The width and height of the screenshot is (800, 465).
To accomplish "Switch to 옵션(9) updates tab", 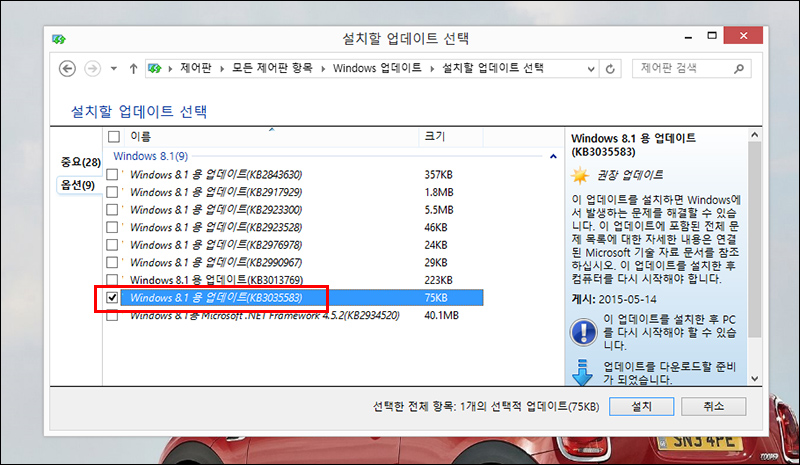I will point(78,185).
